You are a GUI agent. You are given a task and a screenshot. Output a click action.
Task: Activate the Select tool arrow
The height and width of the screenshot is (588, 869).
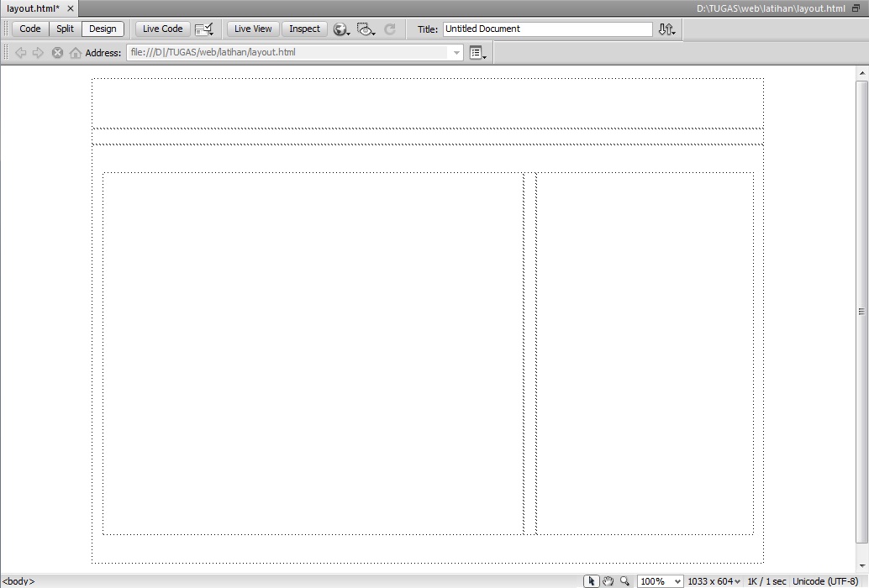pos(592,580)
